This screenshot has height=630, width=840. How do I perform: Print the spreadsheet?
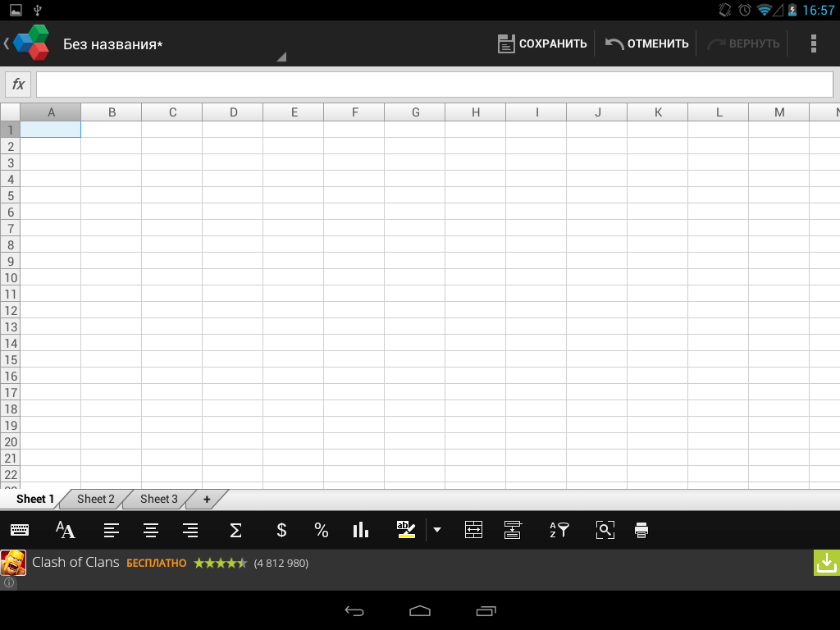click(x=641, y=531)
